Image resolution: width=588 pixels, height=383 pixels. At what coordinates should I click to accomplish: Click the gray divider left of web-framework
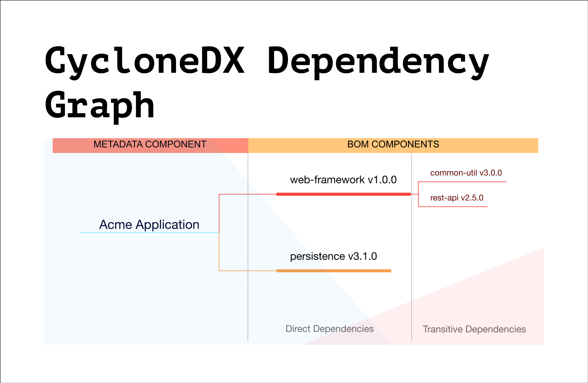click(x=248, y=233)
